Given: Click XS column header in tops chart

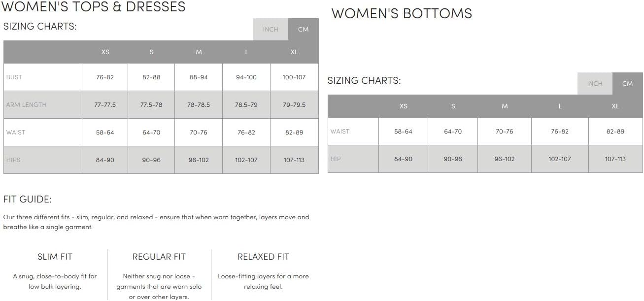Looking at the screenshot, I should pyautogui.click(x=105, y=52).
